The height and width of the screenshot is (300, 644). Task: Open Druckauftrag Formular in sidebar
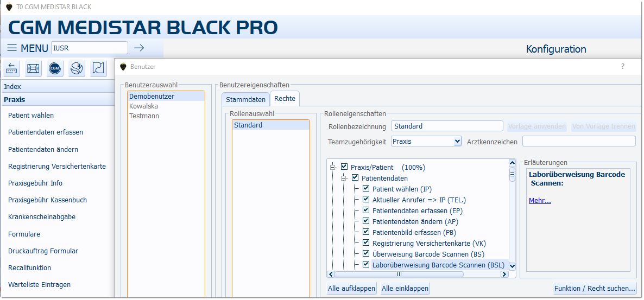pos(43,251)
